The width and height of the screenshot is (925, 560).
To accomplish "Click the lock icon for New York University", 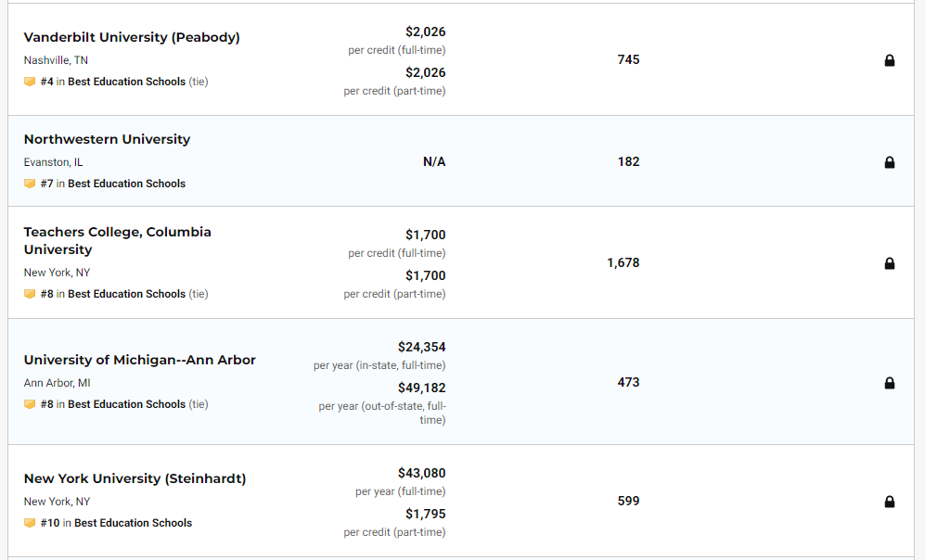I will click(890, 502).
